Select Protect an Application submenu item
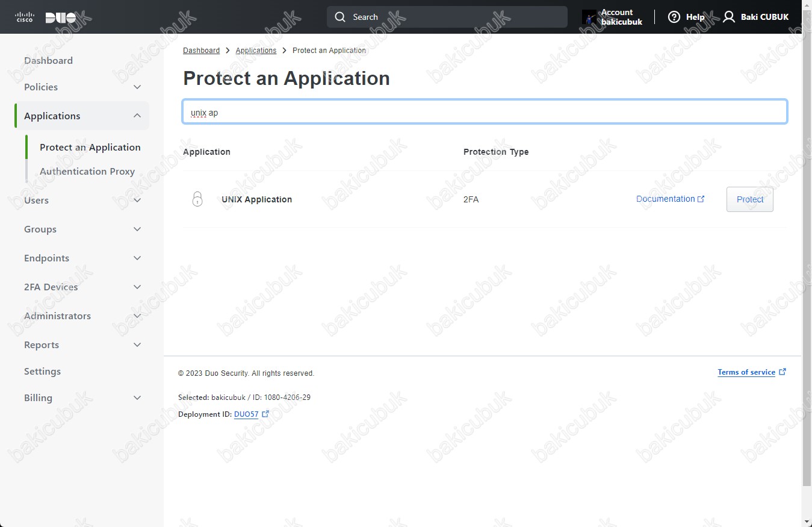This screenshot has width=812, height=527. 90,147
